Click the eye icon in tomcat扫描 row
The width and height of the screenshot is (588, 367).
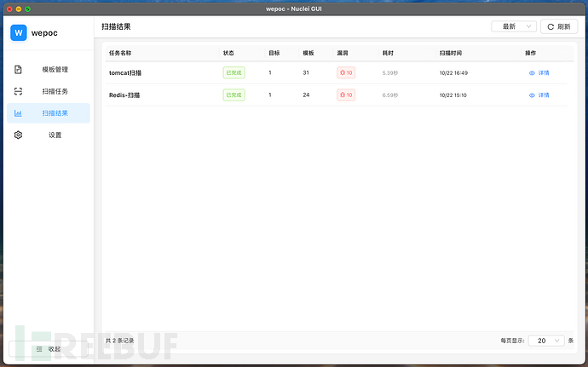click(532, 73)
